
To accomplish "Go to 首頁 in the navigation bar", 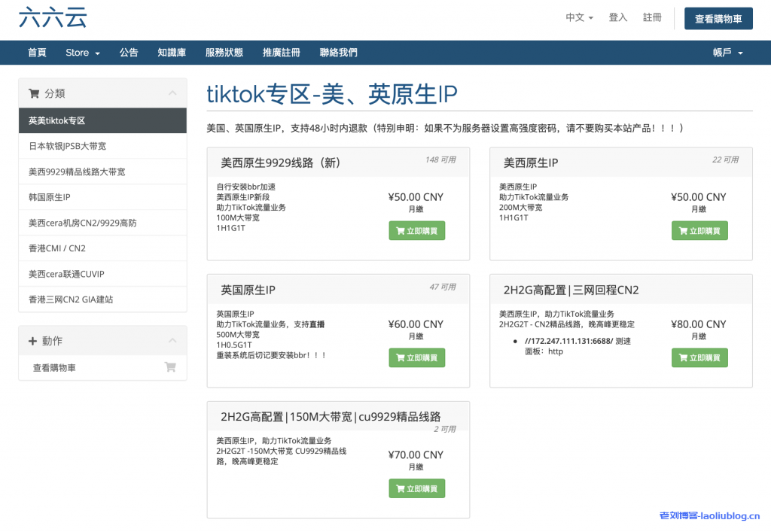I will 37,53.
